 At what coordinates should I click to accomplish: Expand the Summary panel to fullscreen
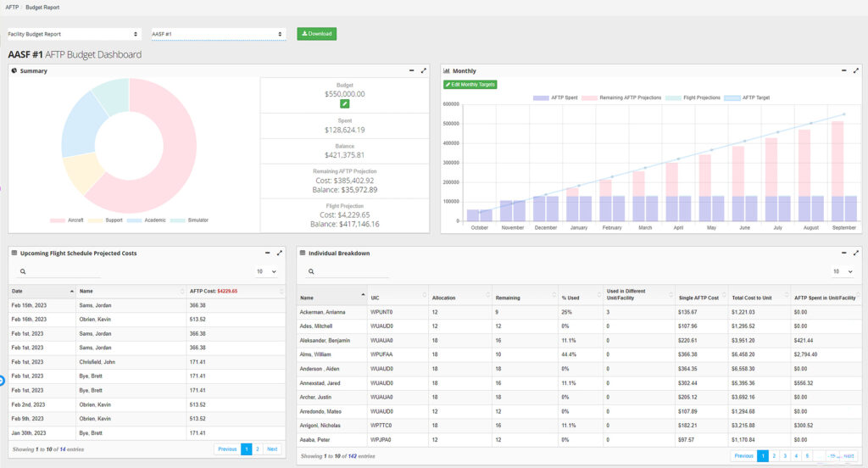(x=424, y=70)
